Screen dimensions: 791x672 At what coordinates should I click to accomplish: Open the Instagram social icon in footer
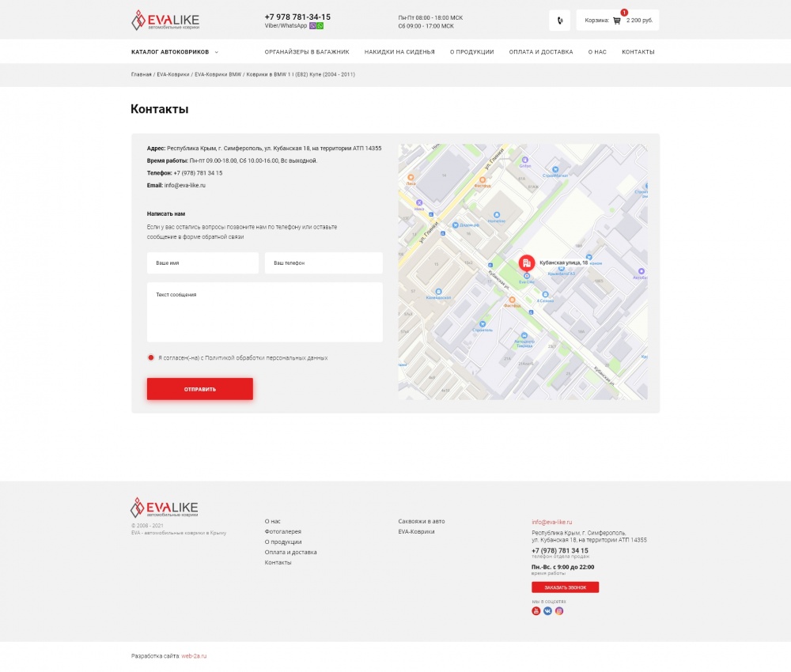[x=559, y=611]
